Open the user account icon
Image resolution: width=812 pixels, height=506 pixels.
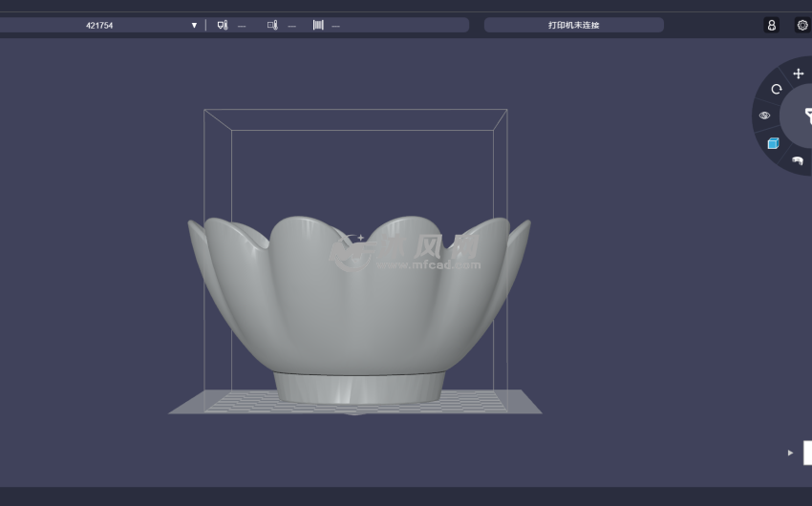[x=771, y=25]
